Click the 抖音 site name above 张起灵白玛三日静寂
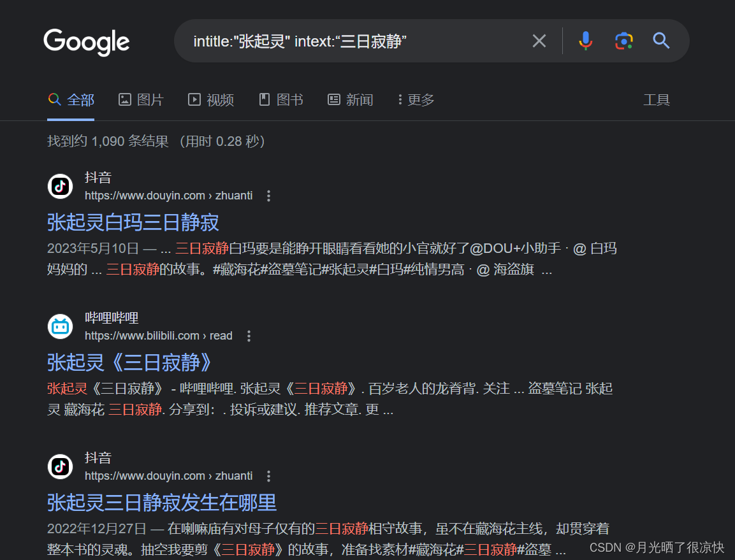Screen dimensions: 735x560 (98, 178)
